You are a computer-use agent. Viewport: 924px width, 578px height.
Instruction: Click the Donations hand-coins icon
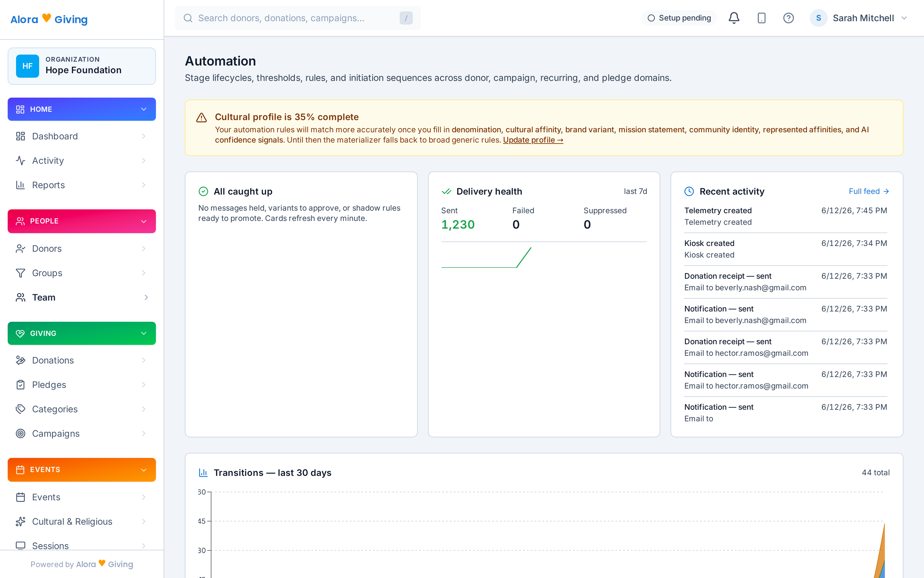[x=21, y=360]
